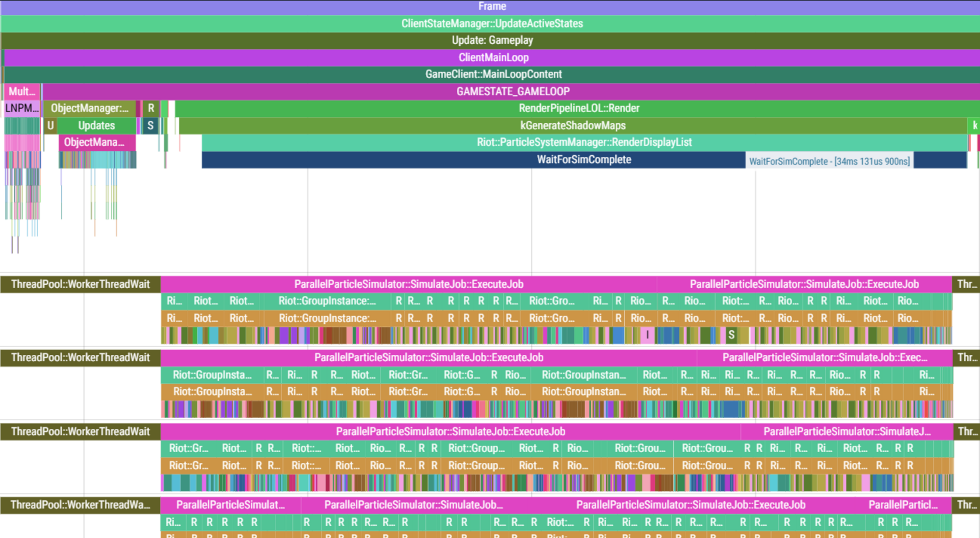Click the GameClient::MainLoopContent slice

click(x=493, y=74)
